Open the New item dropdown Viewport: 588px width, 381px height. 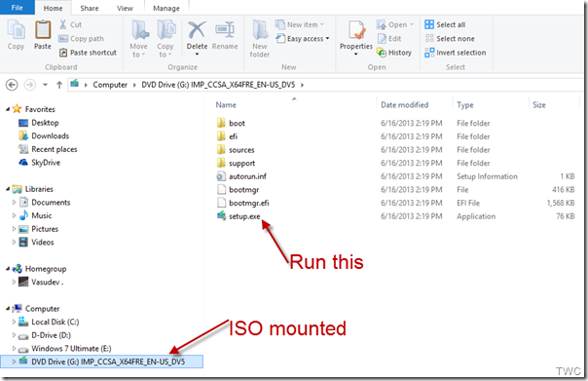point(299,24)
